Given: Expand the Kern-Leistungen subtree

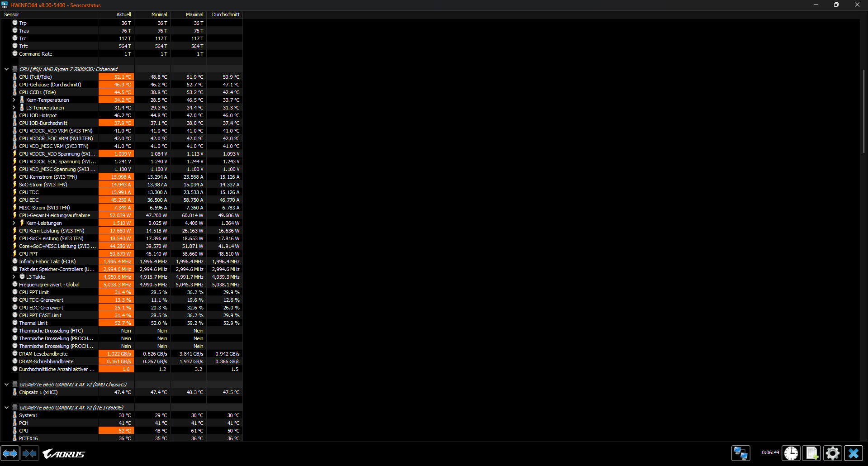Looking at the screenshot, I should tap(14, 223).
